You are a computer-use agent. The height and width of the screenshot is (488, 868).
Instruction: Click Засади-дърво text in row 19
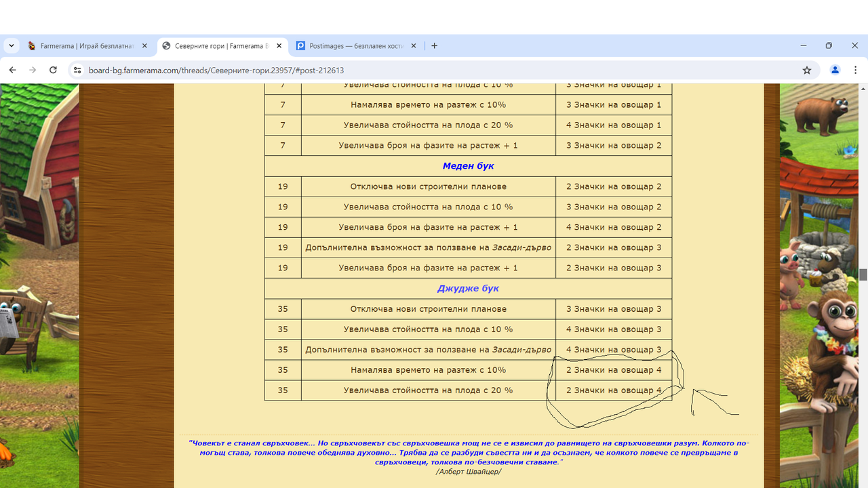click(x=521, y=247)
